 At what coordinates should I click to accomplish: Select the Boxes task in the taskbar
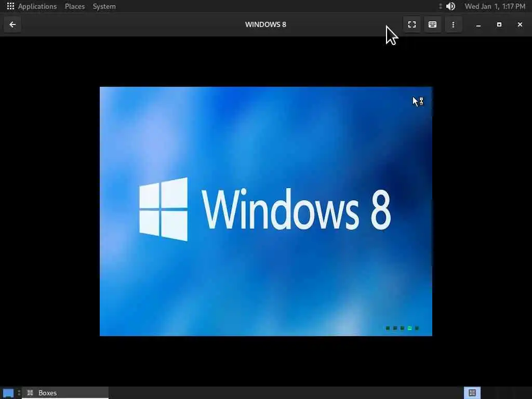tap(65, 393)
